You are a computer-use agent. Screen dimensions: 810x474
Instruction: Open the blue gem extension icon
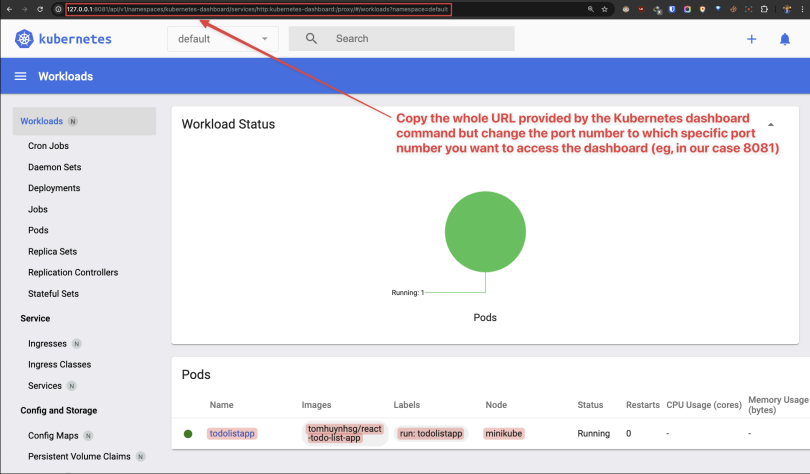click(x=718, y=9)
